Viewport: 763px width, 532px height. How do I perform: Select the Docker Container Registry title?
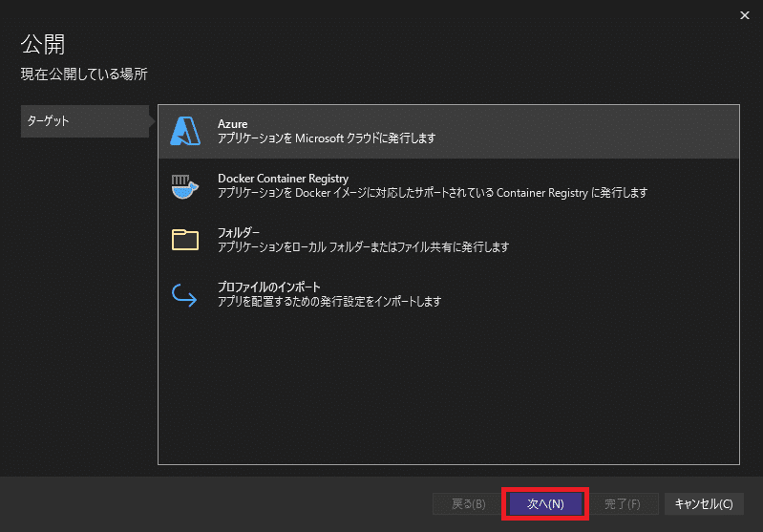point(284,179)
